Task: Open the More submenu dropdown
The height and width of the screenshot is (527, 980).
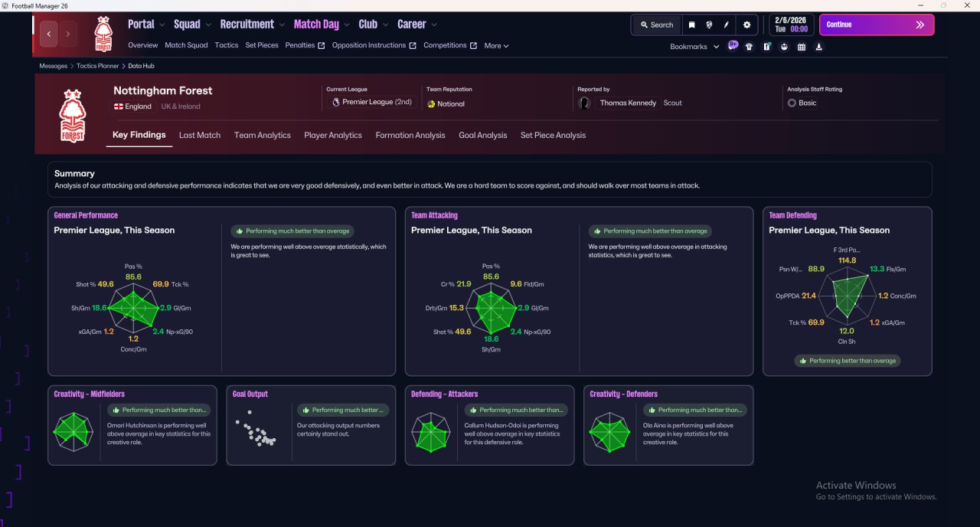Action: point(496,46)
